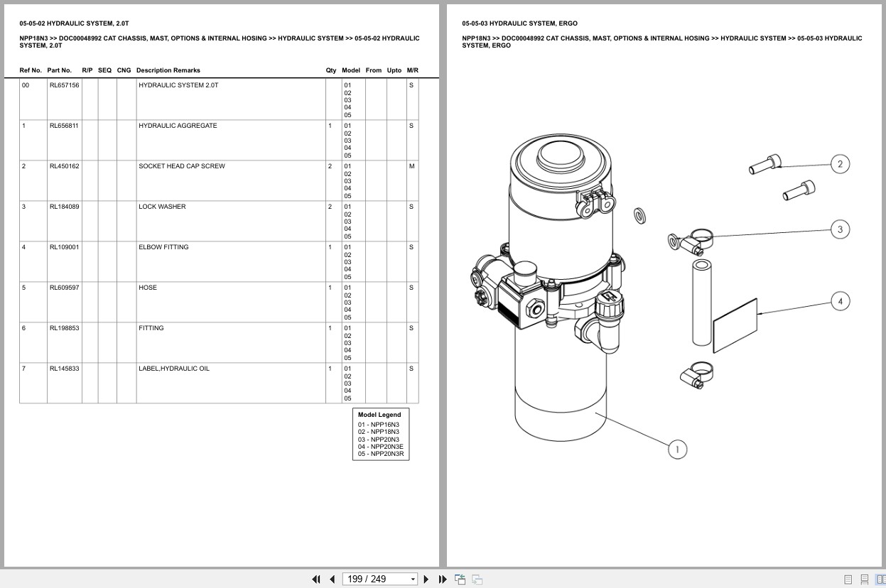Viewport: 886px width, 588px height.
Task: Go to the next page
Action: [426, 579]
